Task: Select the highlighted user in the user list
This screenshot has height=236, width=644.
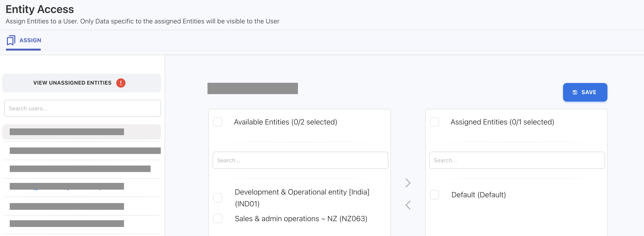Action: click(x=81, y=132)
